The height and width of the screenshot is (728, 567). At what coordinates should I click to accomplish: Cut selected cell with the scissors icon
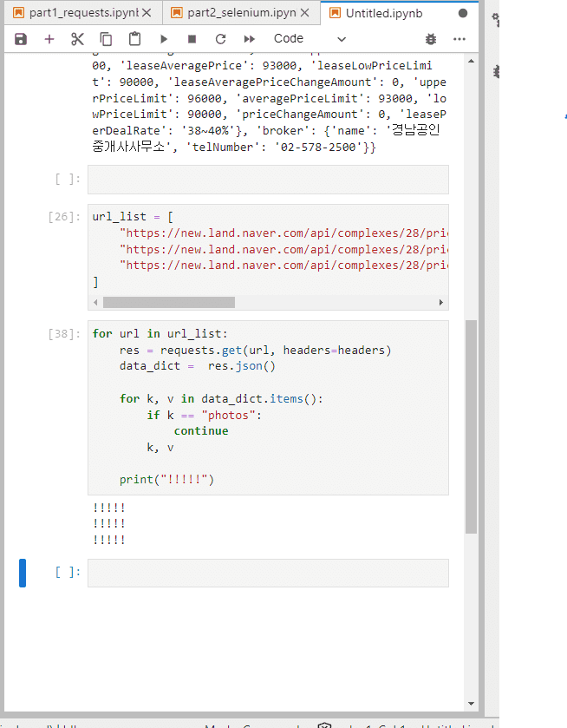pyautogui.click(x=77, y=39)
